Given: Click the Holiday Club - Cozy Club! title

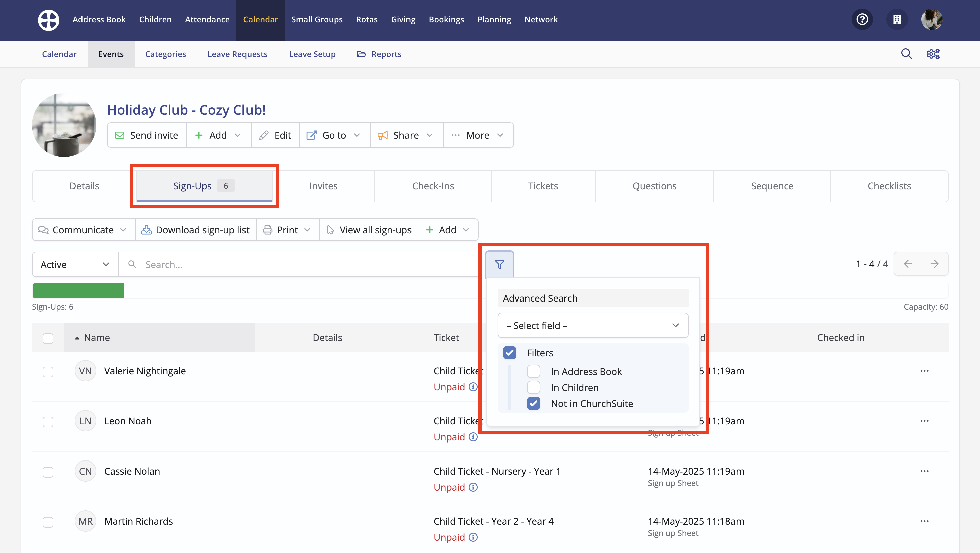Looking at the screenshot, I should pos(186,110).
